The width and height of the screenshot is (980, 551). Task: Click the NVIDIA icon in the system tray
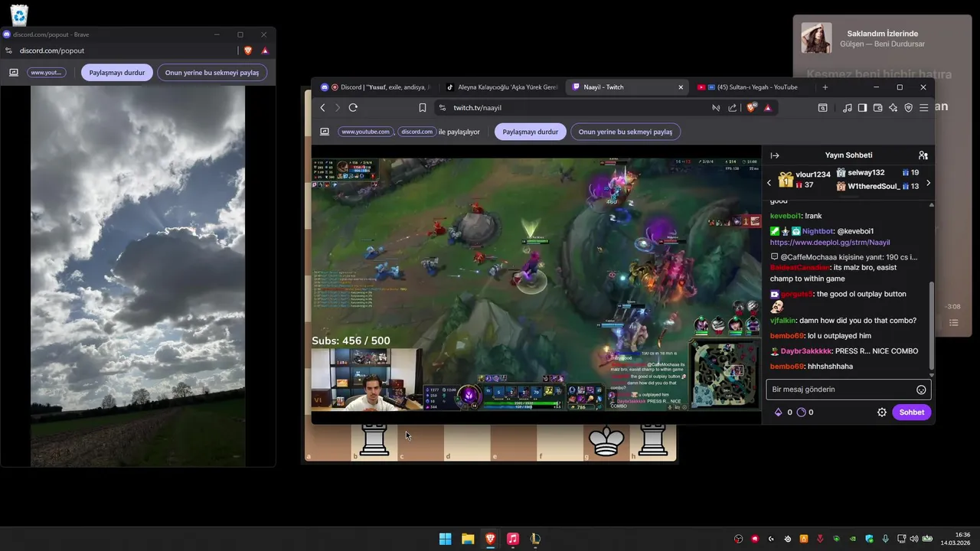(852, 539)
